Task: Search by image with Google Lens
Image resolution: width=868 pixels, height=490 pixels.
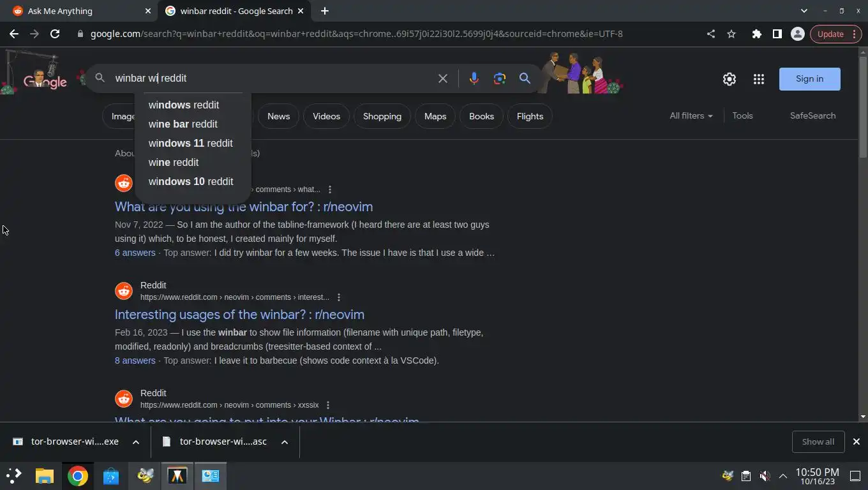Action: coord(499,78)
